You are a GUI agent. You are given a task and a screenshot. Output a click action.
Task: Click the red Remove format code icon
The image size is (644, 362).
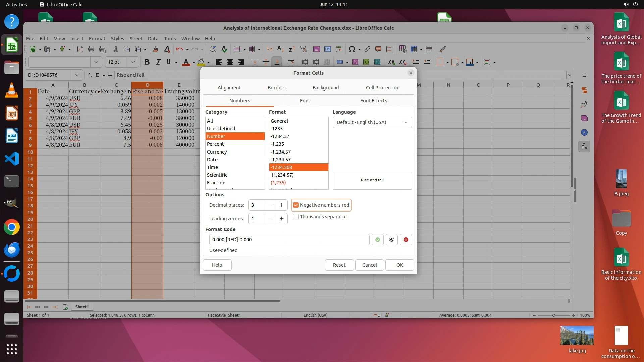(406, 240)
